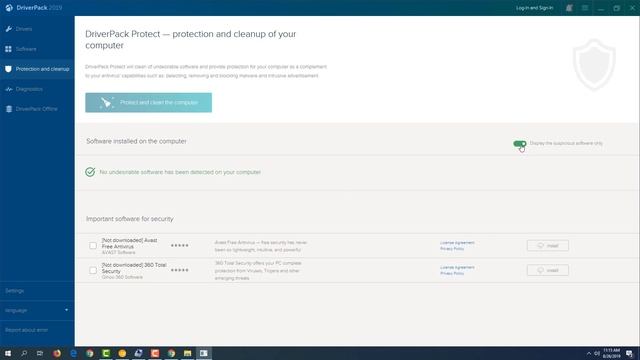Click Report about error link

point(27,330)
